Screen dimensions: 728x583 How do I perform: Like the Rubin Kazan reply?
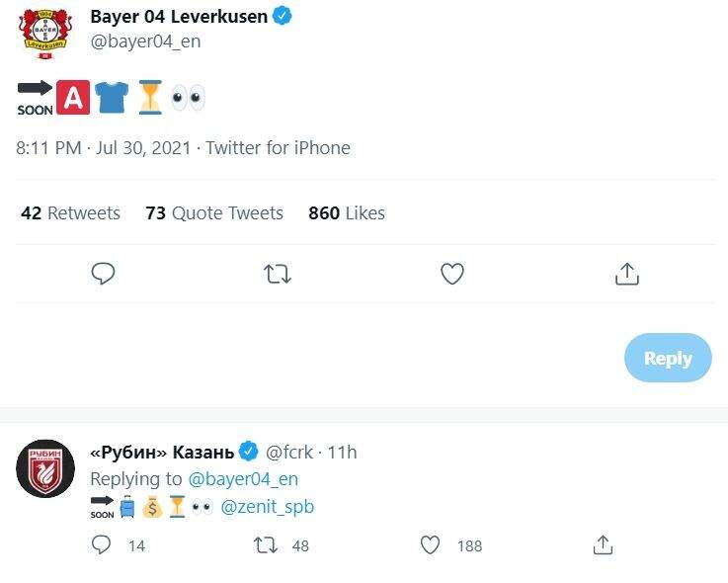point(430,544)
